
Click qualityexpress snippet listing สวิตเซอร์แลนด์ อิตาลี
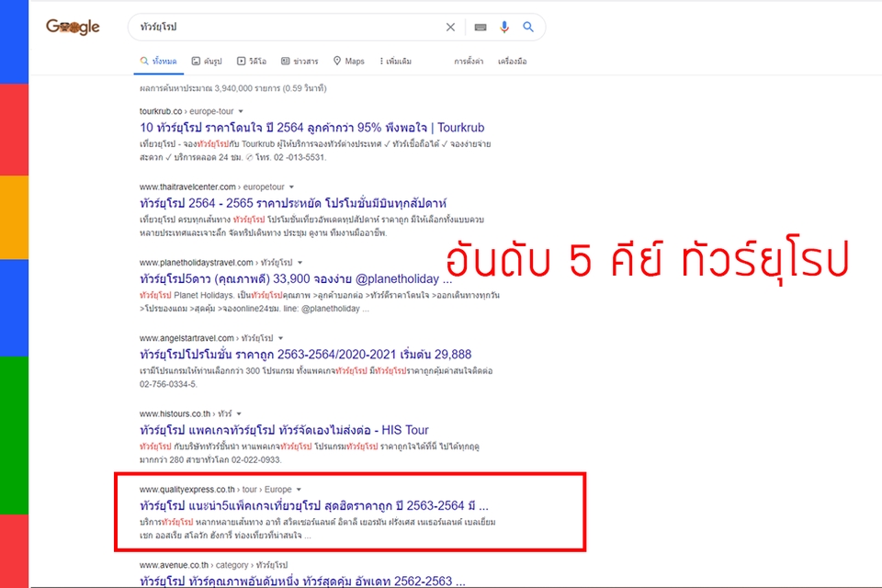[x=318, y=529]
